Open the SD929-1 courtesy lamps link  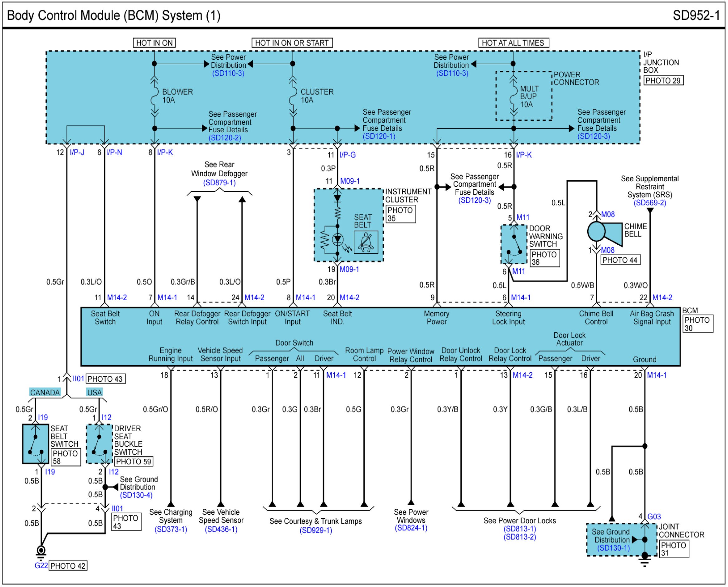316,531
